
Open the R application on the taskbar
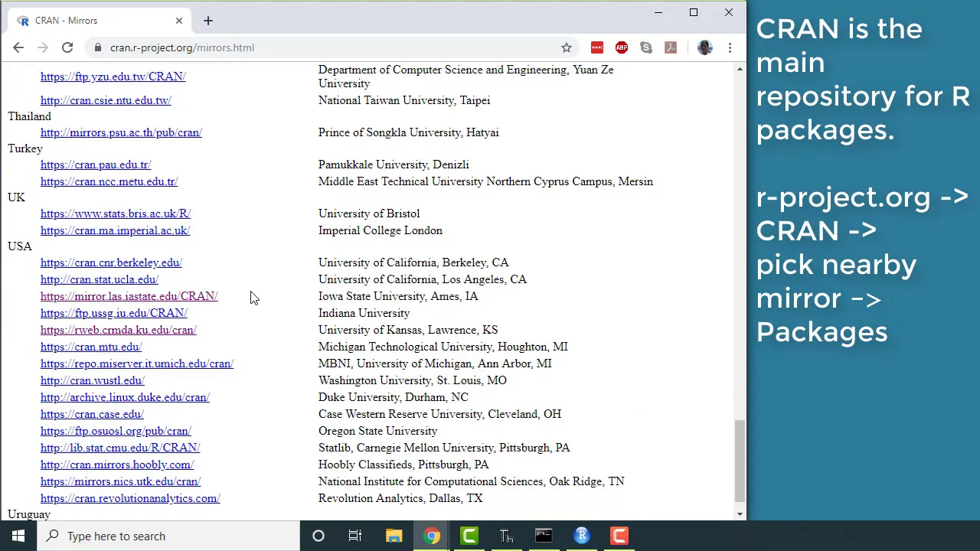point(582,536)
